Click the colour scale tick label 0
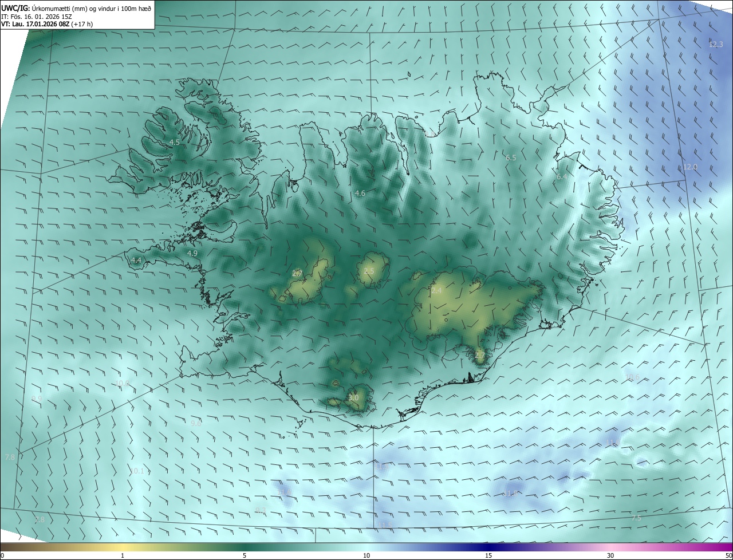This screenshot has width=733, height=560. click(x=2, y=555)
